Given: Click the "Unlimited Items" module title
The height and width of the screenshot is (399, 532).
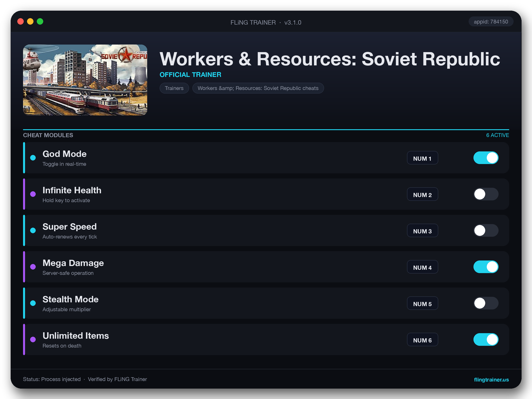Looking at the screenshot, I should [x=76, y=336].
